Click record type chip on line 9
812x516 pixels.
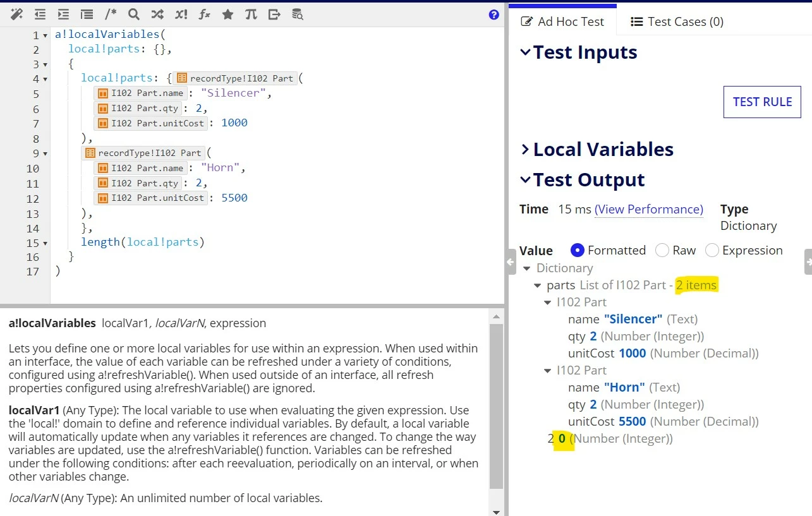tap(143, 153)
